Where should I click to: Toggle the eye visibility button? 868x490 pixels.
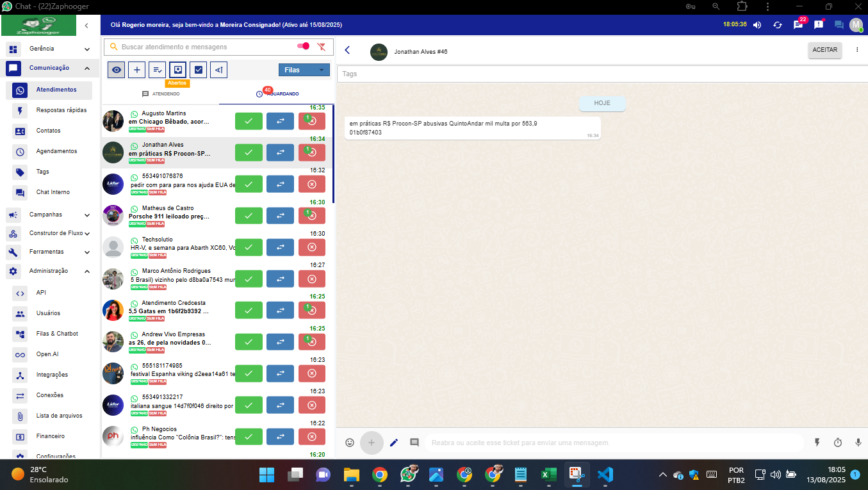(x=116, y=70)
